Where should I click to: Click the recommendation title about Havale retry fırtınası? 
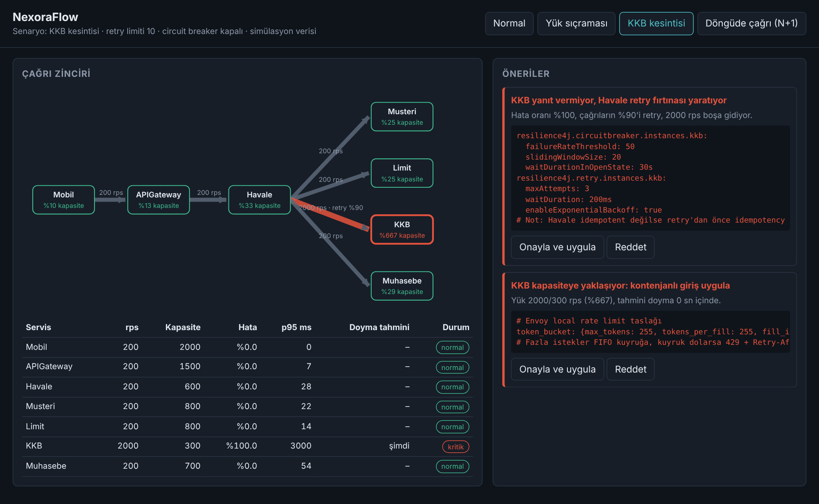coord(619,100)
